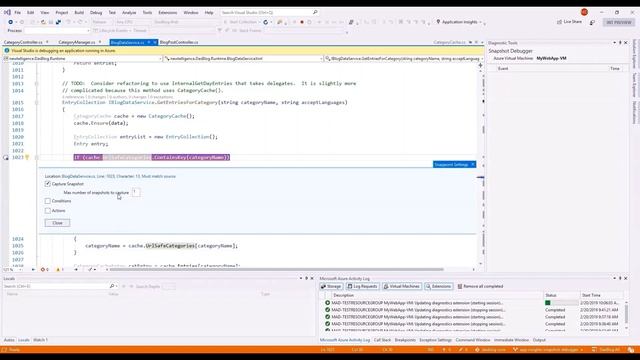Click the INT PREVIEW button
The height and width of the screenshot is (360, 640).
[x=619, y=22]
